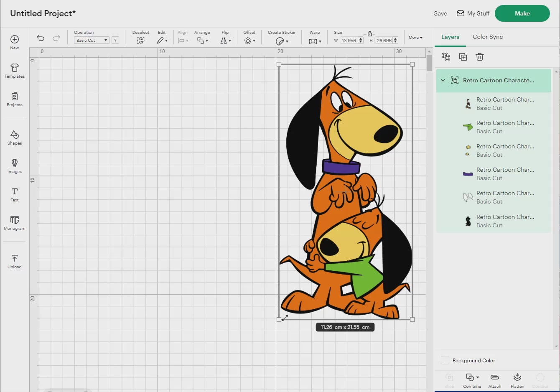Redo the last action

click(x=56, y=38)
